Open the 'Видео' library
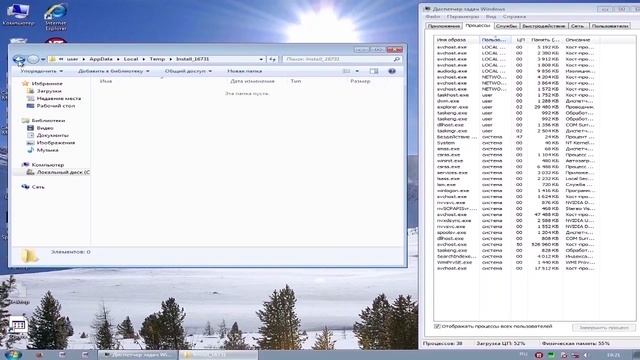 45,128
